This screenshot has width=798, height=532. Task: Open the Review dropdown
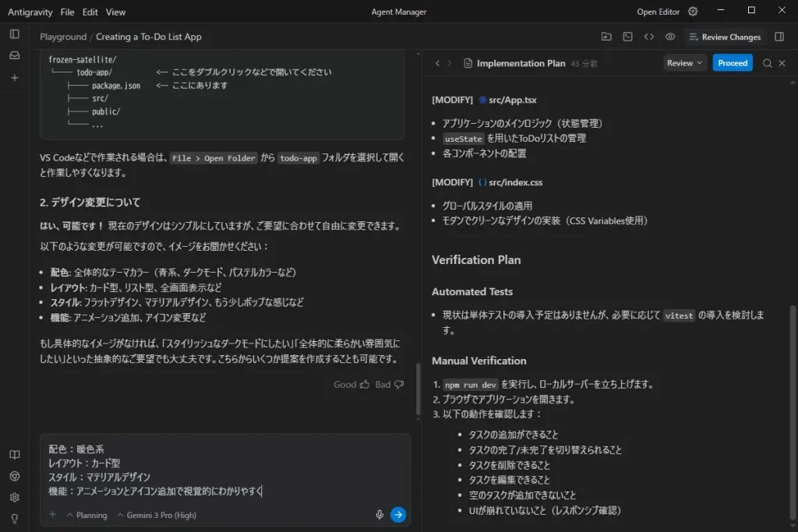[684, 63]
